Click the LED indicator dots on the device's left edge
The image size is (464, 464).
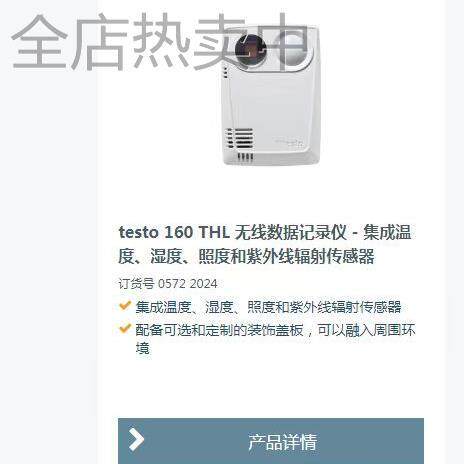tap(225, 73)
